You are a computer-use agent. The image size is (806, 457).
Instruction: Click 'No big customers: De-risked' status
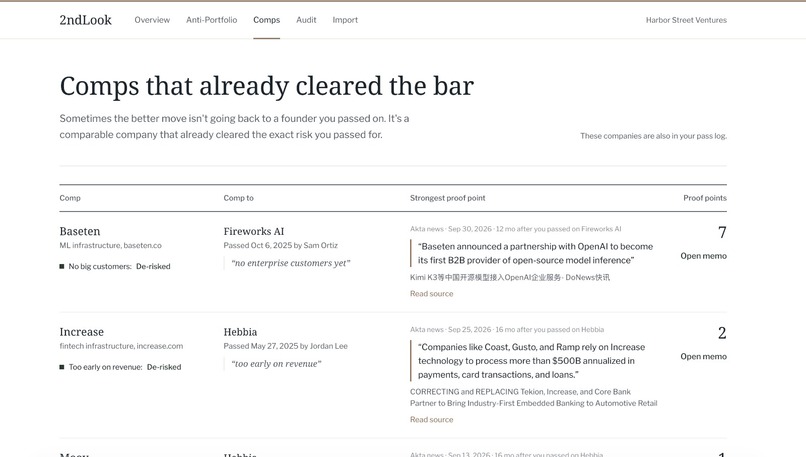tap(115, 266)
